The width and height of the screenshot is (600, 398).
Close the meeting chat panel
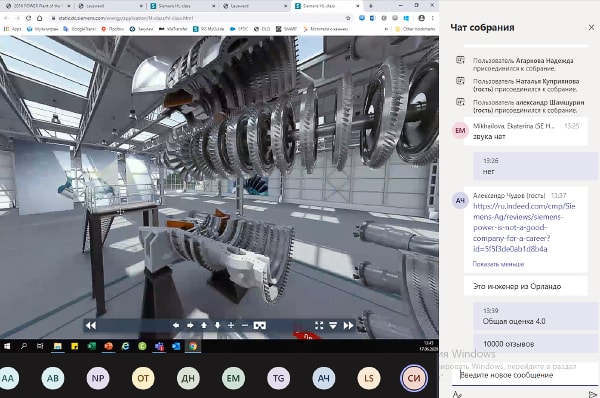pos(591,28)
